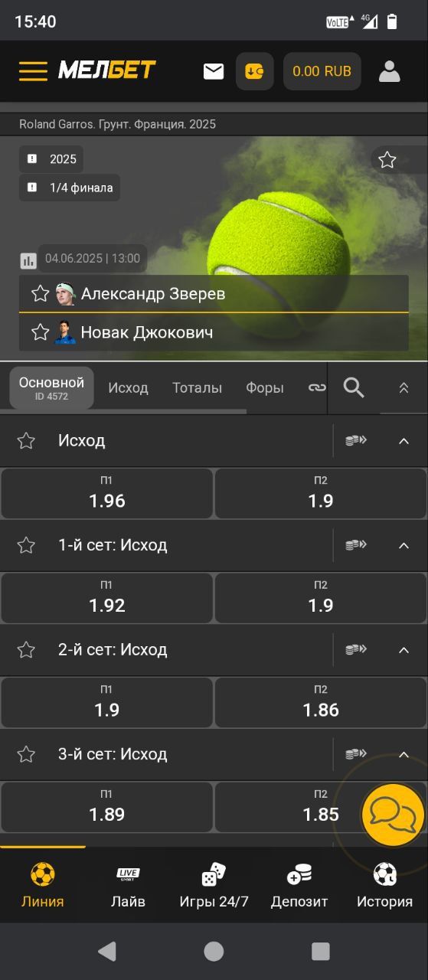Open the live chat bubble
The image size is (428, 980).
click(x=393, y=813)
